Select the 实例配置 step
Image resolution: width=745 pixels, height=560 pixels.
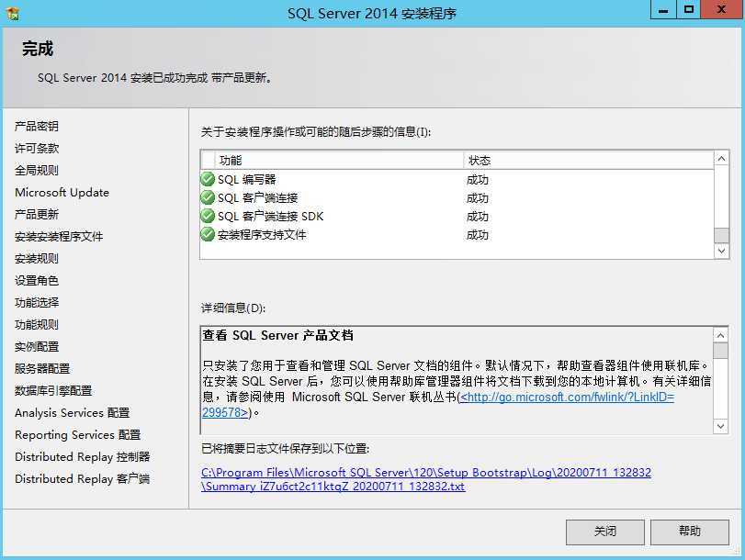click(x=37, y=347)
